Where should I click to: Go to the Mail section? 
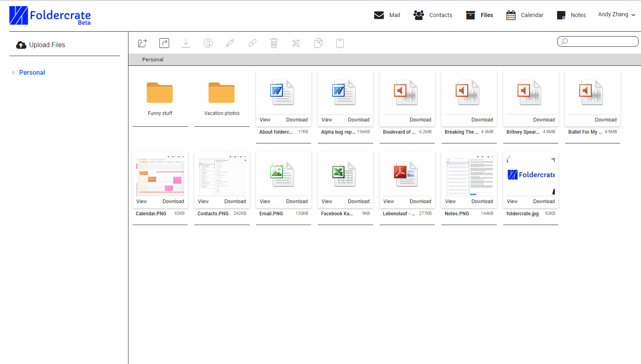387,15
